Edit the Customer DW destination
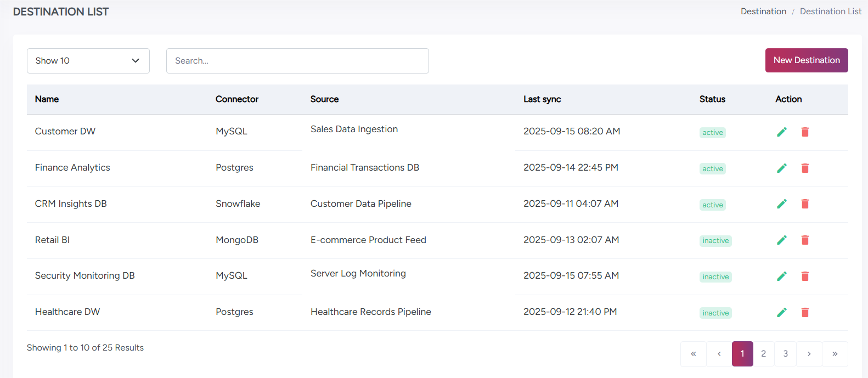868x378 pixels. [782, 132]
